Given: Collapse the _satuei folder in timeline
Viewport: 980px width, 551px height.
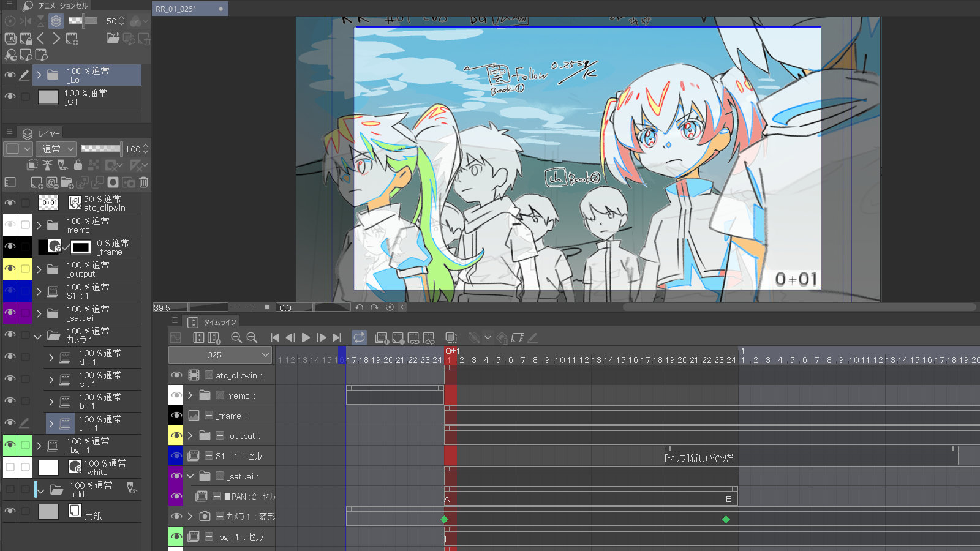Looking at the screenshot, I should [x=190, y=476].
